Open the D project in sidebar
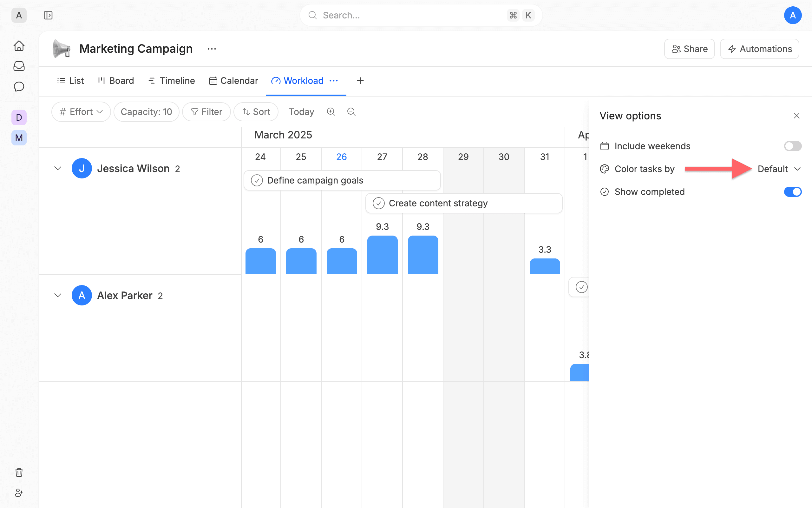This screenshot has height=508, width=812. (x=19, y=117)
